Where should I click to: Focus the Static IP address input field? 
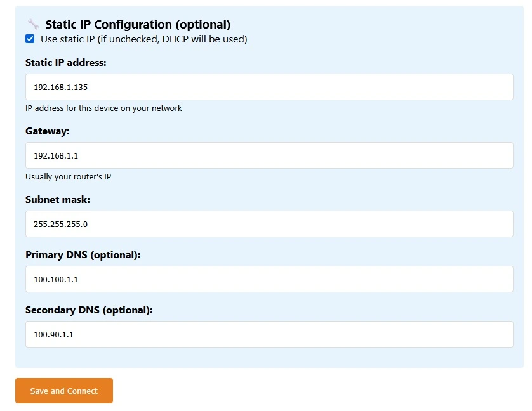click(x=269, y=87)
